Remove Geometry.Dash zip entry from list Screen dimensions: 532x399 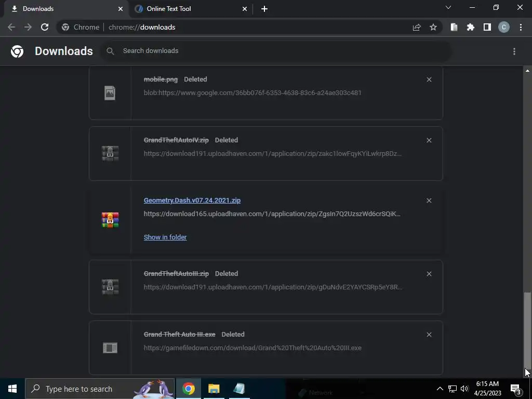[429, 201]
